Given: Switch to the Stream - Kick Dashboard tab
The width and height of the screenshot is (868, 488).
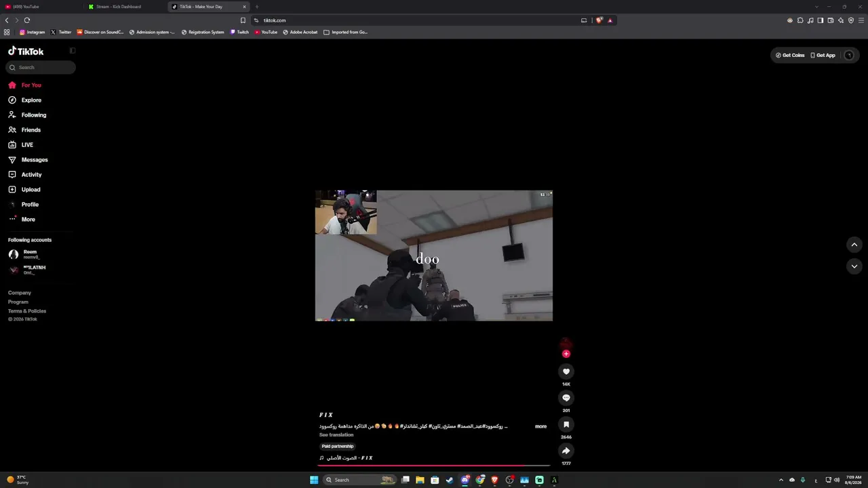Looking at the screenshot, I should tap(125, 7).
